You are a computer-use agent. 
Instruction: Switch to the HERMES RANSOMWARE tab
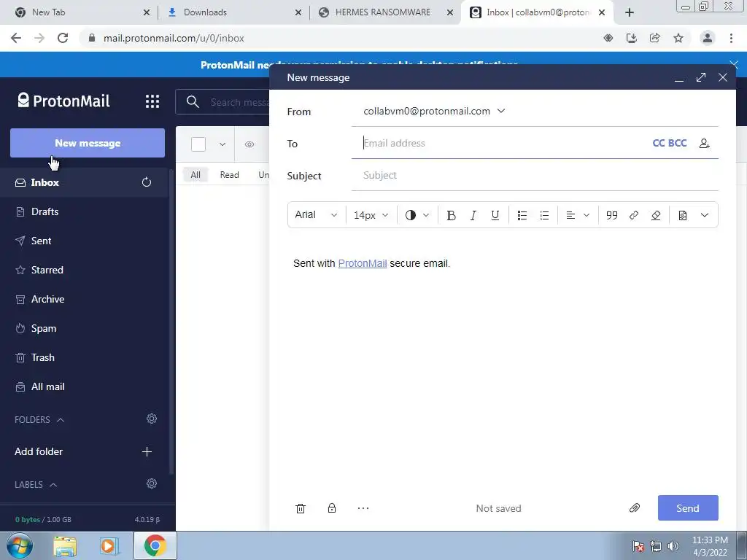(x=384, y=12)
